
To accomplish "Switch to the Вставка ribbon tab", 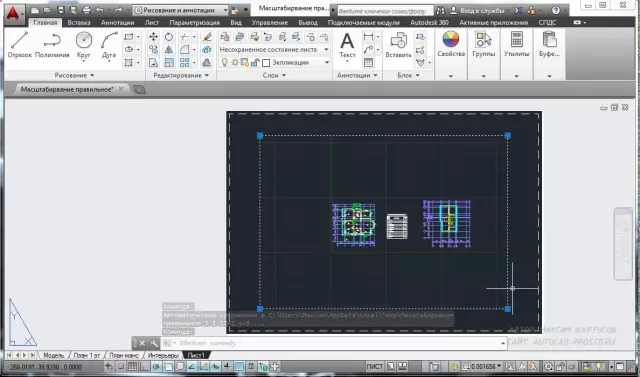I will [x=79, y=23].
